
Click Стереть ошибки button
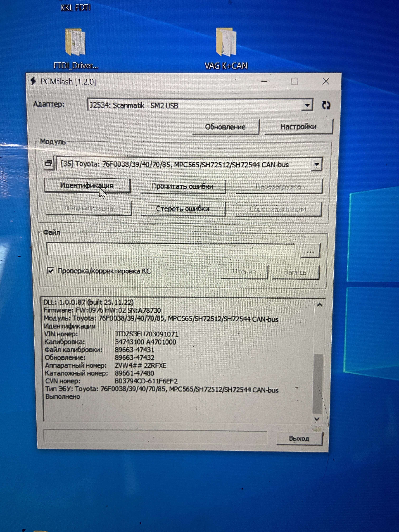183,209
